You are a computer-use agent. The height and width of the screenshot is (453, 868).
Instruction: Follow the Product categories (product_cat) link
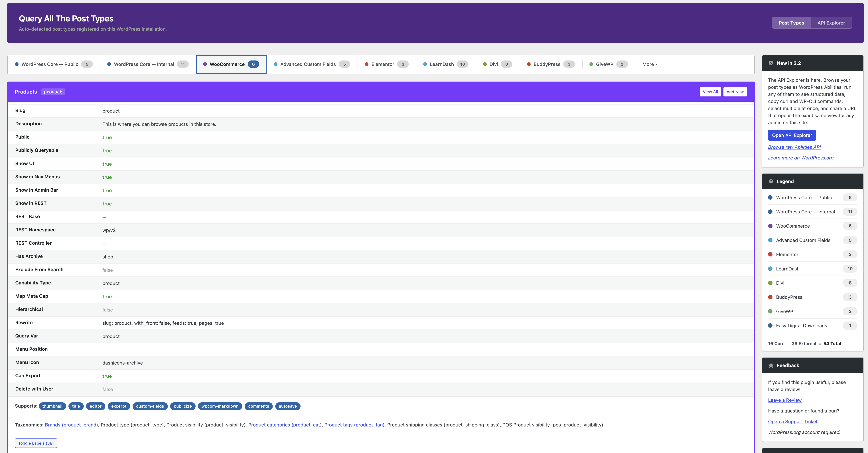(x=285, y=425)
